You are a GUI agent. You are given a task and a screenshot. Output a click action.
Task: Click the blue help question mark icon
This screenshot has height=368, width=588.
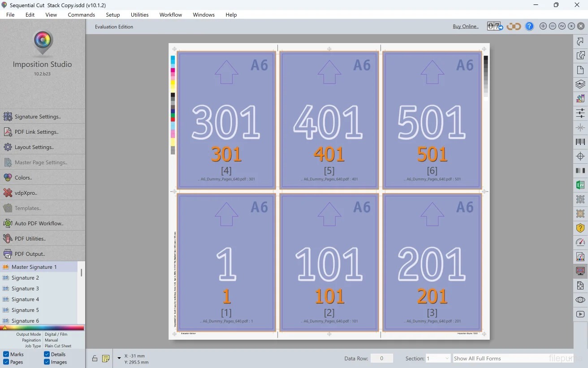click(529, 26)
